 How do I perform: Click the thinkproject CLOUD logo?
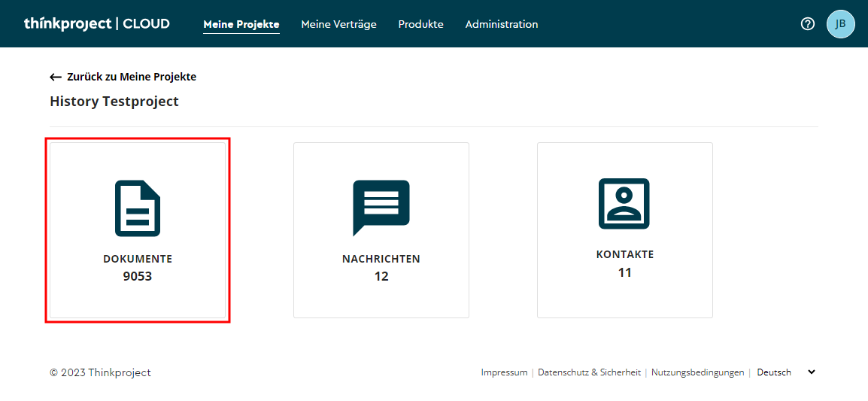tap(96, 23)
